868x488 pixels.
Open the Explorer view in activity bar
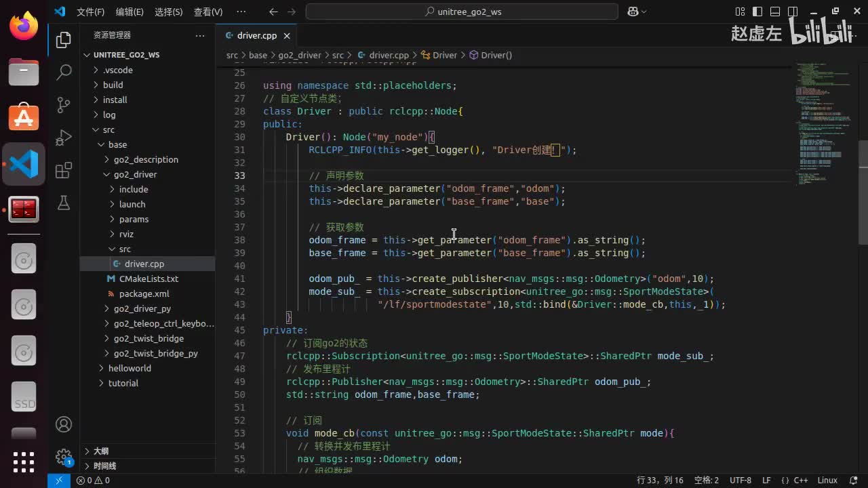tap(64, 40)
